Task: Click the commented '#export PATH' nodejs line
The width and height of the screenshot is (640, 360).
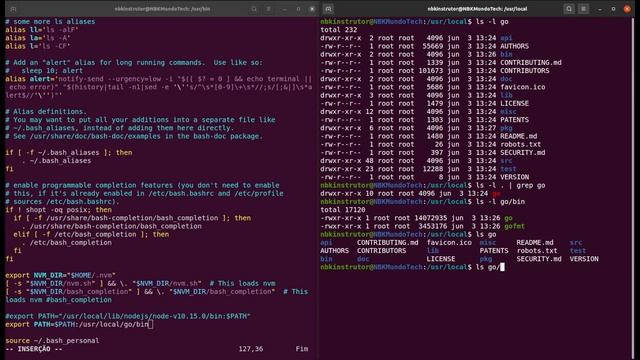Action: [128, 316]
